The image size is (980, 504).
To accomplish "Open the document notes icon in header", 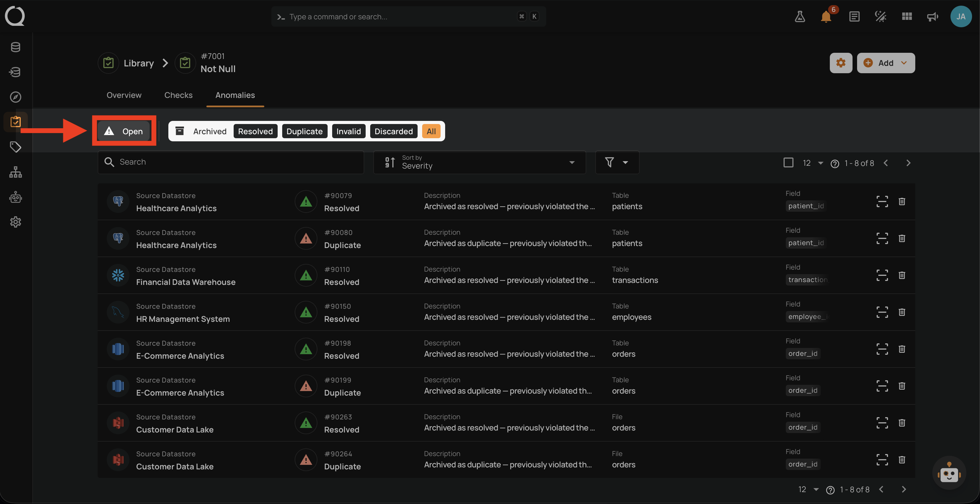I will pos(854,16).
